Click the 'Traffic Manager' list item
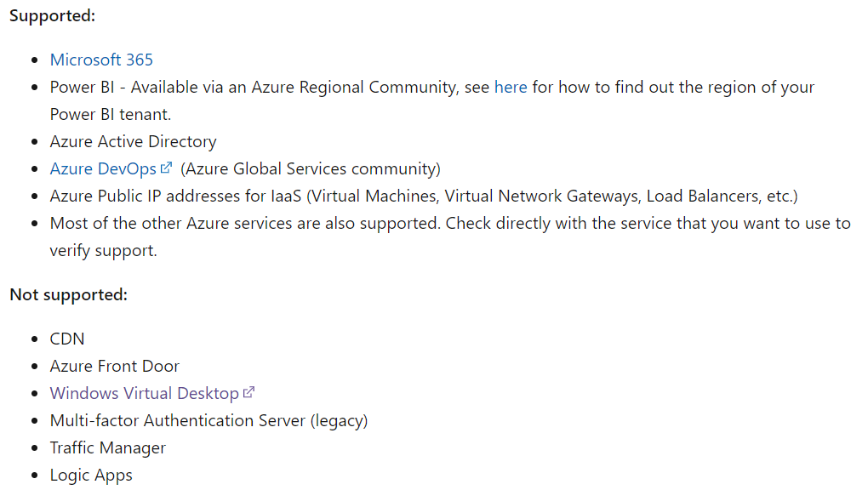Image resolution: width=868 pixels, height=490 pixels. point(107,448)
